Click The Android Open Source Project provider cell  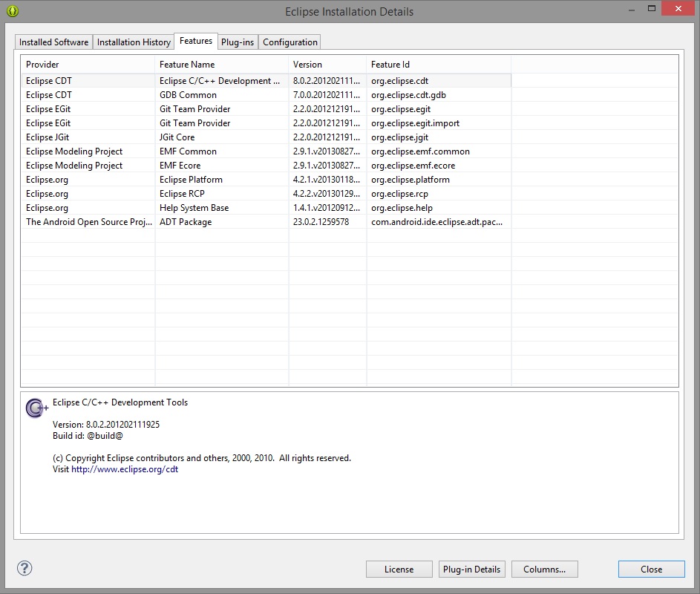pos(89,222)
